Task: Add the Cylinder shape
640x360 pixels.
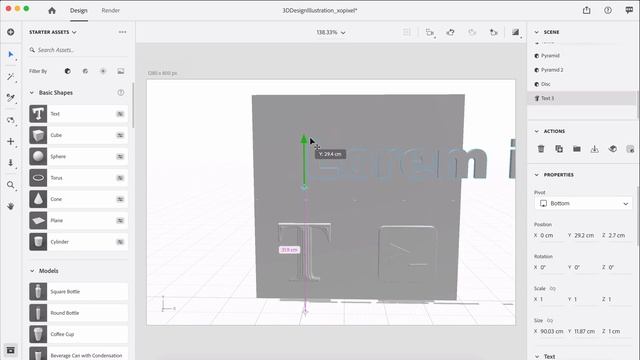Action: pyautogui.click(x=78, y=242)
